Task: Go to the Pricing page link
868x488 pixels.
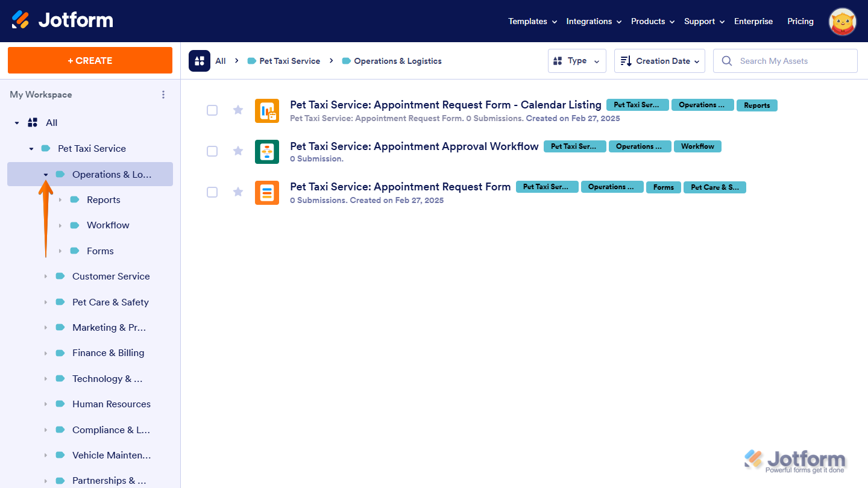Action: click(800, 21)
